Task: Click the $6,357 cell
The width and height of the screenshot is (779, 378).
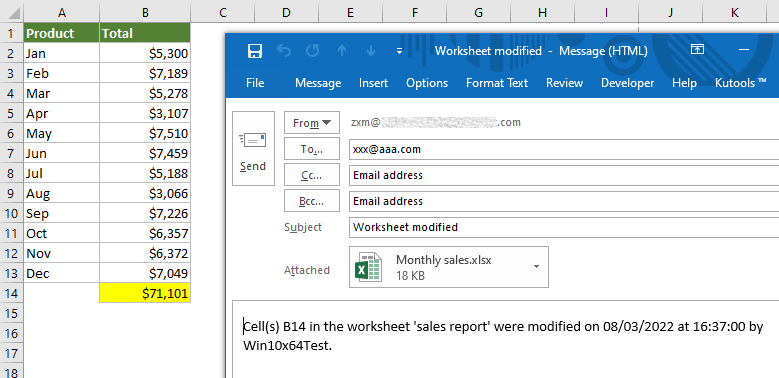Action: (145, 233)
